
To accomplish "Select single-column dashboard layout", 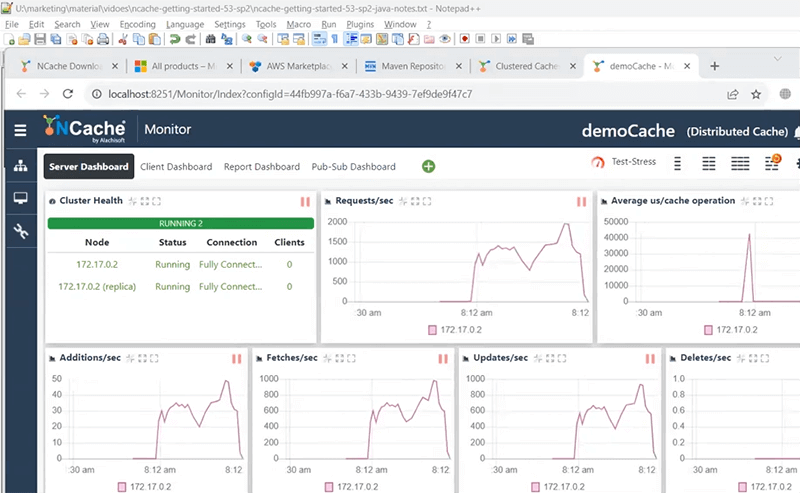I will 678,163.
